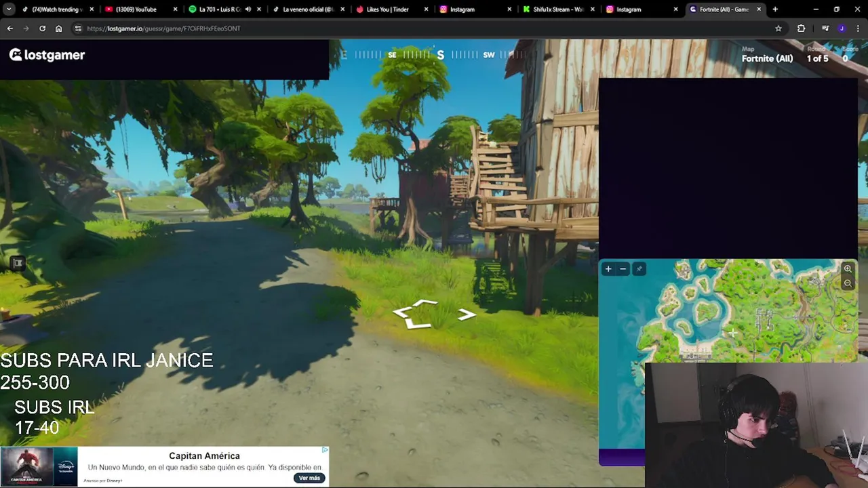Zoom in on the Fortnite map
The height and width of the screenshot is (488, 868).
(x=848, y=269)
